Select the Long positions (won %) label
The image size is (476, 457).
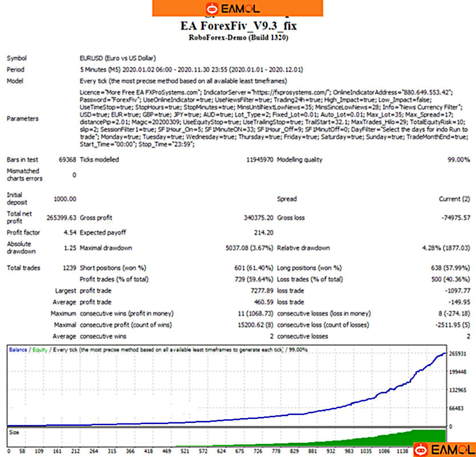310,268
